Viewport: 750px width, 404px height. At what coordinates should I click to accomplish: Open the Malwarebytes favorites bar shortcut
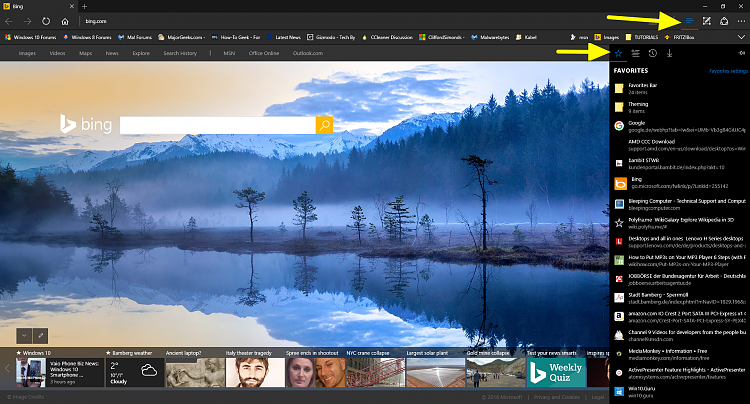tap(490, 37)
